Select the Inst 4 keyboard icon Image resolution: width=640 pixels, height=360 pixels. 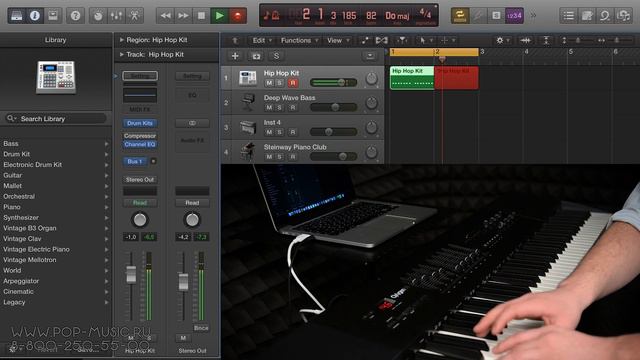(248, 127)
